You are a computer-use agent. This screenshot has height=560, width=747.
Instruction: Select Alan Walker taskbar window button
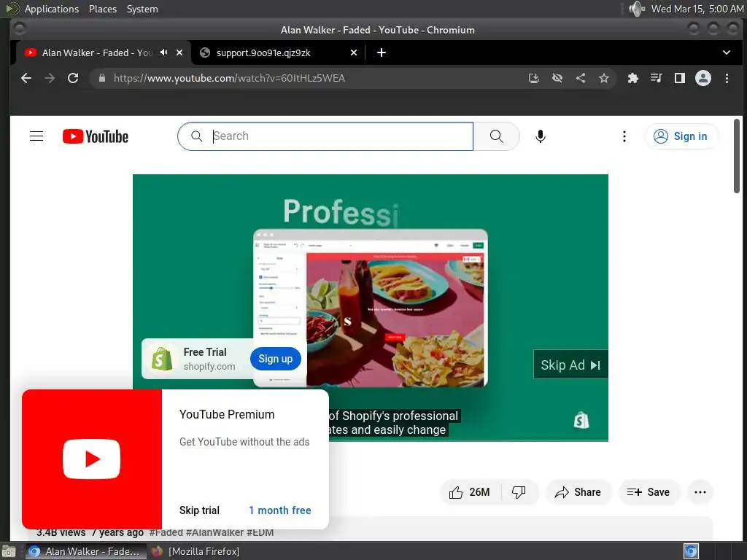[x=85, y=551]
